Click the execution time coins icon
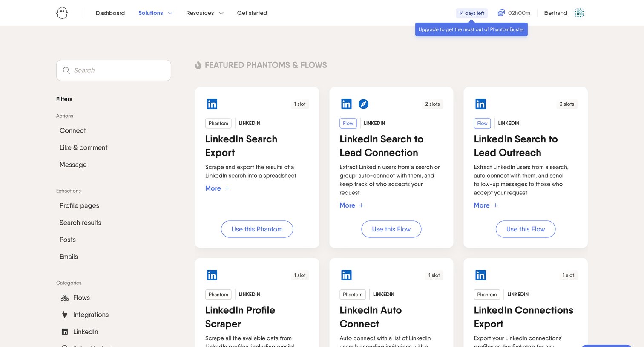644x347 pixels. coord(501,13)
